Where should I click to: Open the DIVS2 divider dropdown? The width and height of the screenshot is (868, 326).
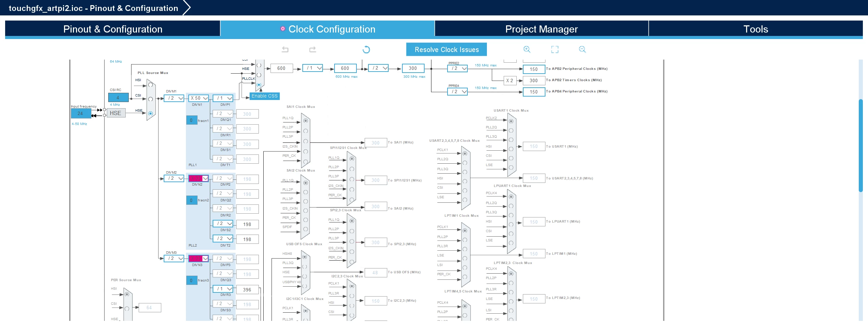tap(223, 224)
